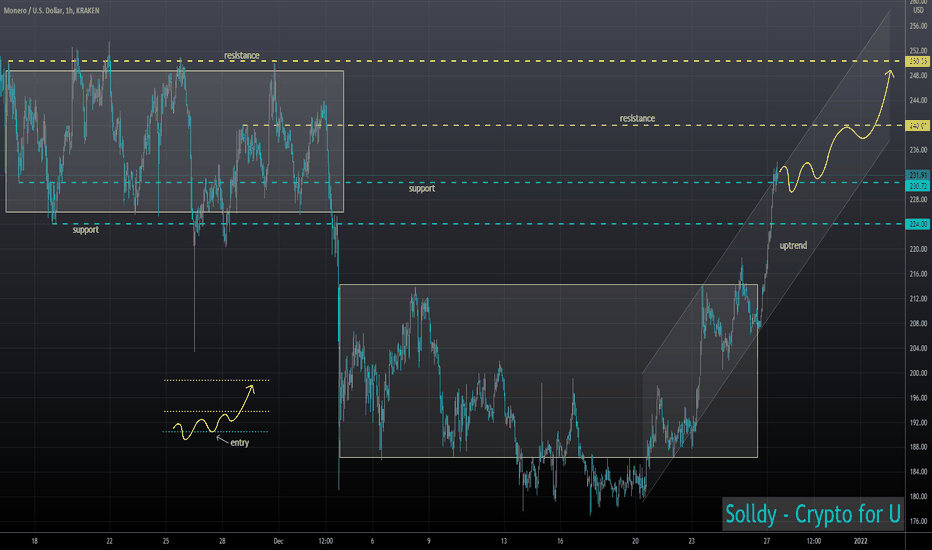Click 256.00 on the price axis
Screen dimensions: 932x550
point(918,26)
